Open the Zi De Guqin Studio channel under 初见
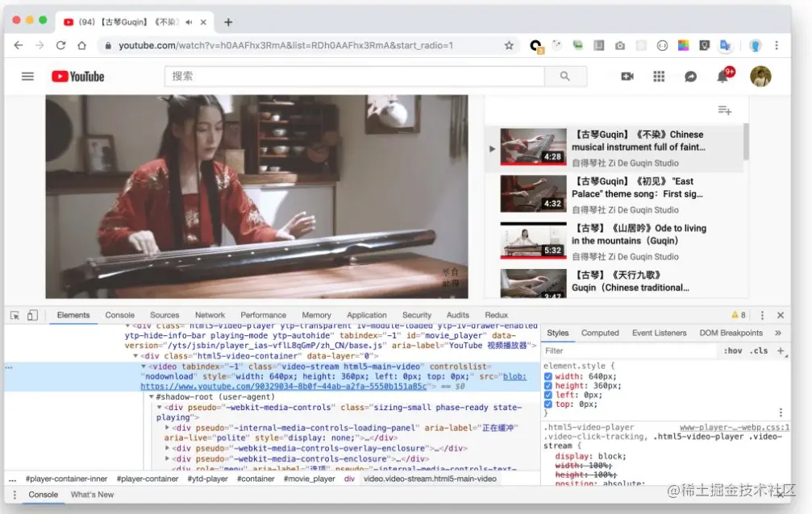 point(625,210)
